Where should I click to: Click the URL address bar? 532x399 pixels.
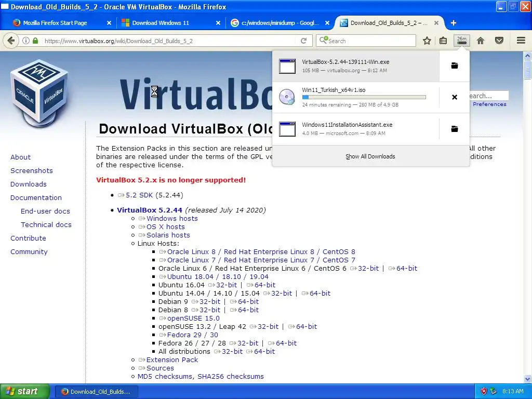[170, 41]
